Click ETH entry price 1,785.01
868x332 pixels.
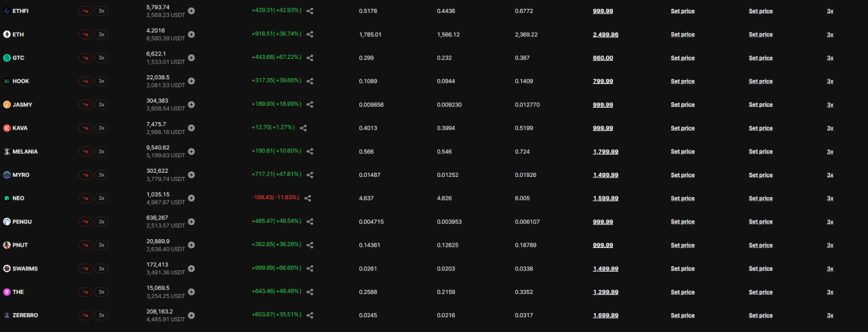click(x=370, y=35)
